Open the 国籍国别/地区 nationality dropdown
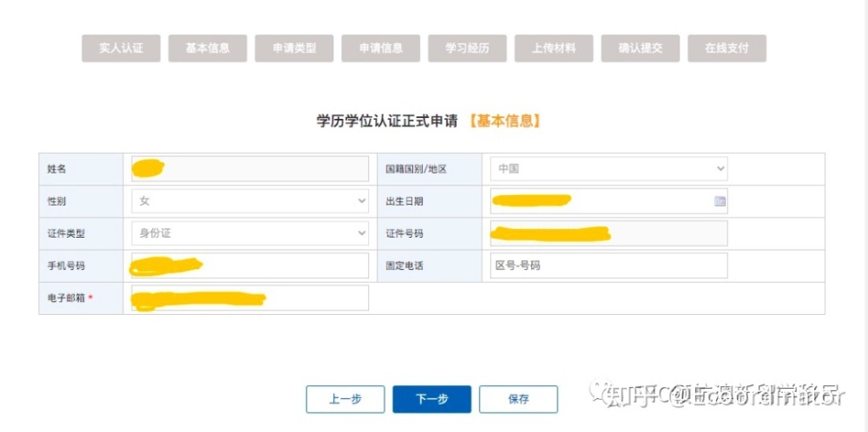 [x=609, y=168]
